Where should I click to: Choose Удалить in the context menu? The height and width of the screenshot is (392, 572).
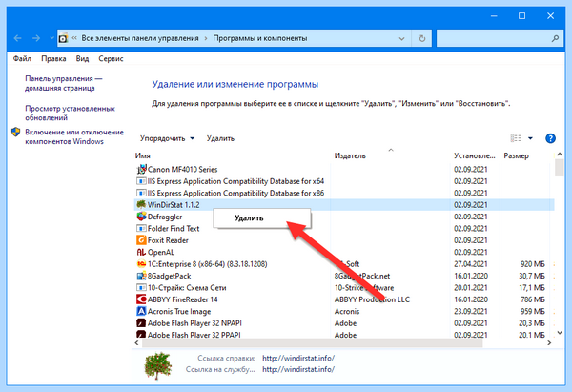262,218
